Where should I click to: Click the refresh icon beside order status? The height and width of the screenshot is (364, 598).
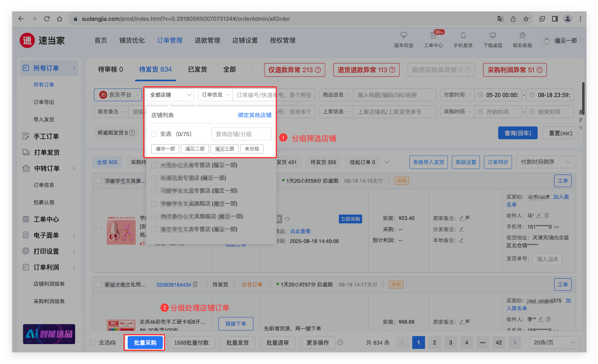coord(287,219)
